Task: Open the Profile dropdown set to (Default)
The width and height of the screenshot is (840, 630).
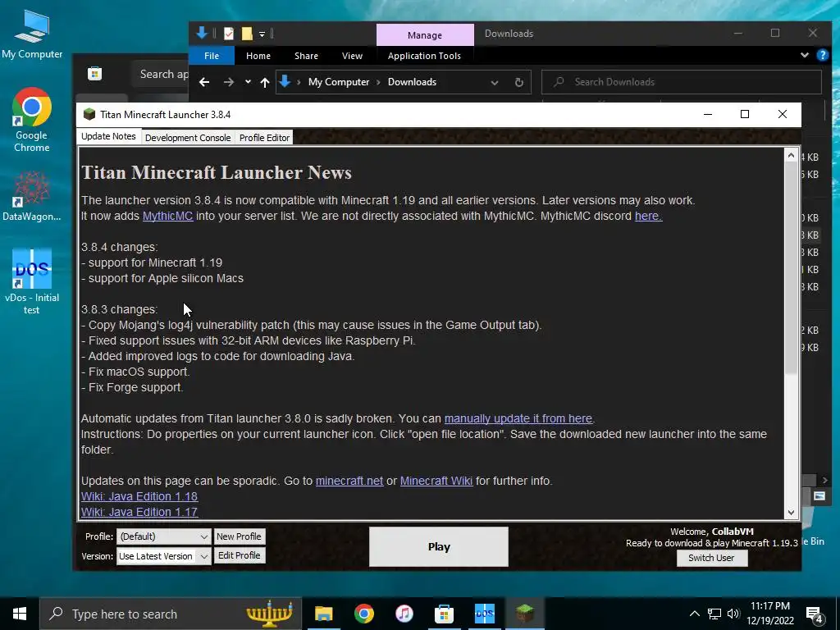Action: [x=163, y=536]
